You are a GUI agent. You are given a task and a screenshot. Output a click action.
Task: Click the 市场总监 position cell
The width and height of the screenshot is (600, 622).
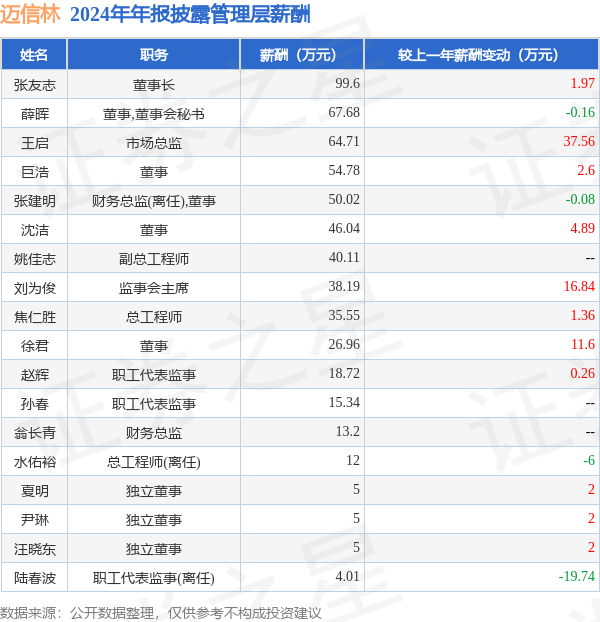154,143
